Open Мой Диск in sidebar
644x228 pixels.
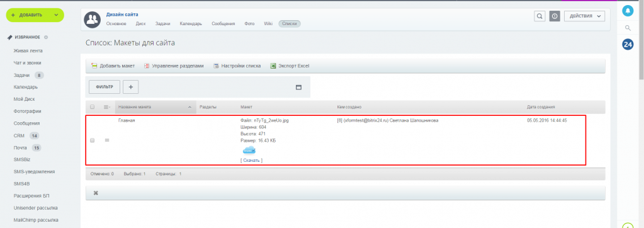click(x=24, y=99)
